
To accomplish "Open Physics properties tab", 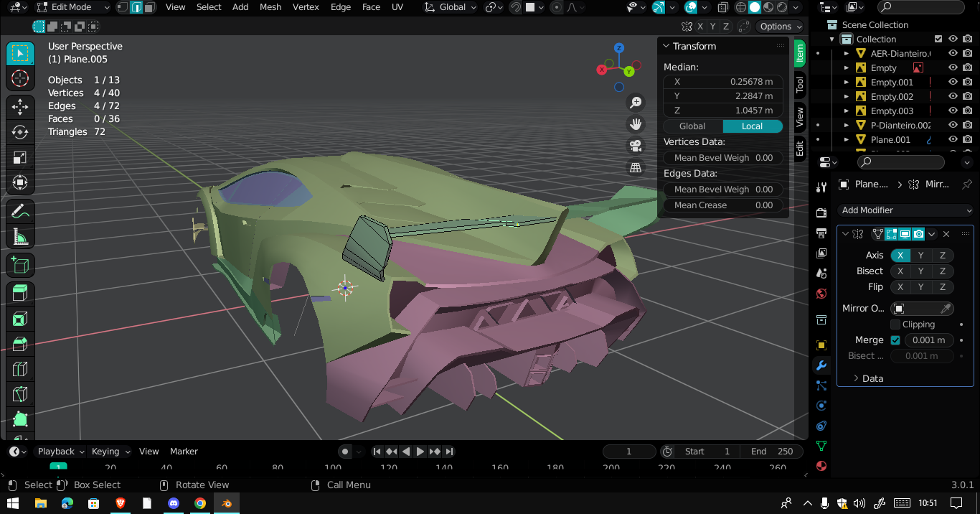I will [822, 406].
